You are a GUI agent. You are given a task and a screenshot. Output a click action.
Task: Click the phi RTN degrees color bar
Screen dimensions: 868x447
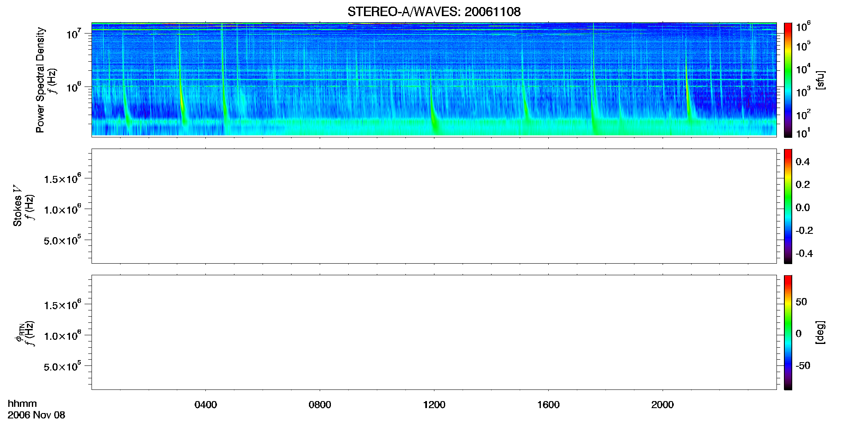pyautogui.click(x=788, y=332)
